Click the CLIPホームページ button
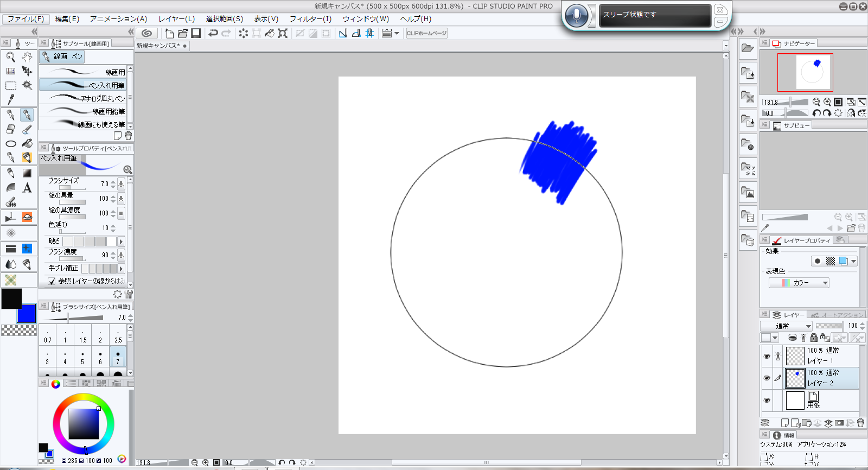 tap(426, 33)
